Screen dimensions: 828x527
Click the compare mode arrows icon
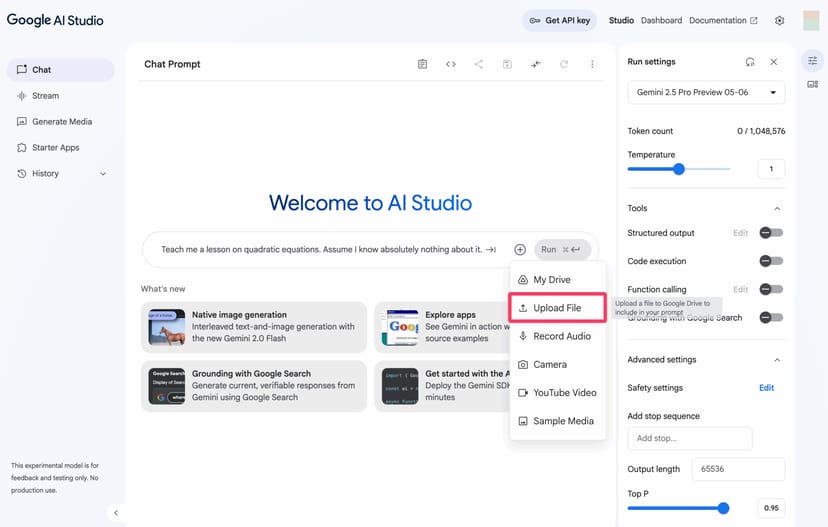536,64
